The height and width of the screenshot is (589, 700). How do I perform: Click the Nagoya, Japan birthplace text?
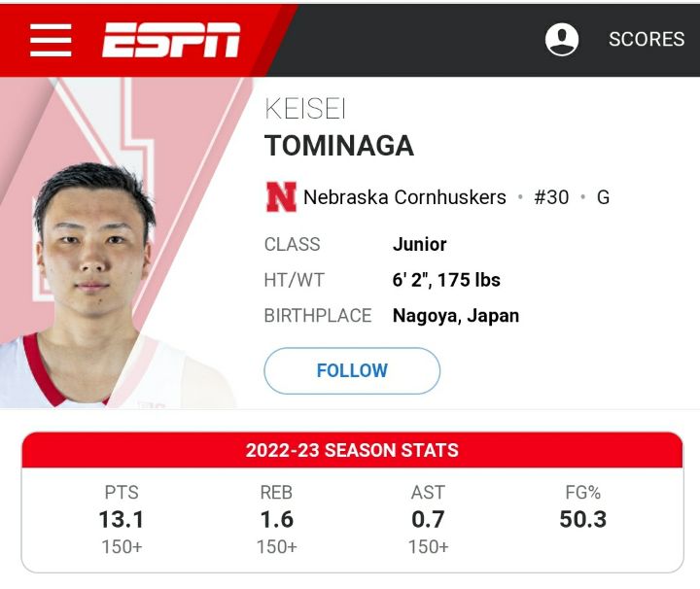point(456,316)
